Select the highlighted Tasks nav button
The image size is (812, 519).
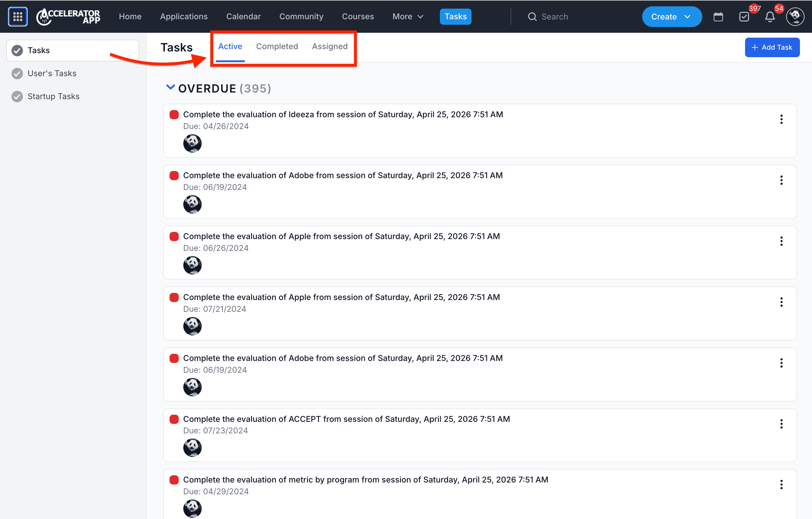(x=455, y=17)
